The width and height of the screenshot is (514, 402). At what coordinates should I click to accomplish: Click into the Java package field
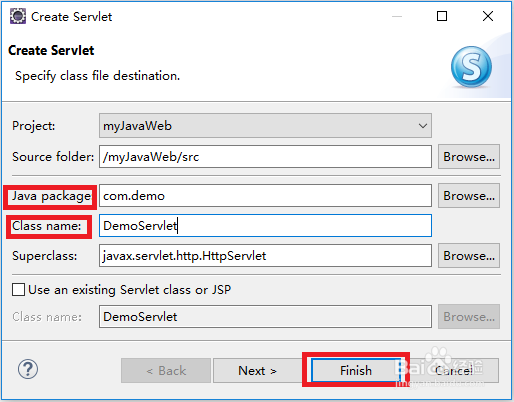pos(265,196)
